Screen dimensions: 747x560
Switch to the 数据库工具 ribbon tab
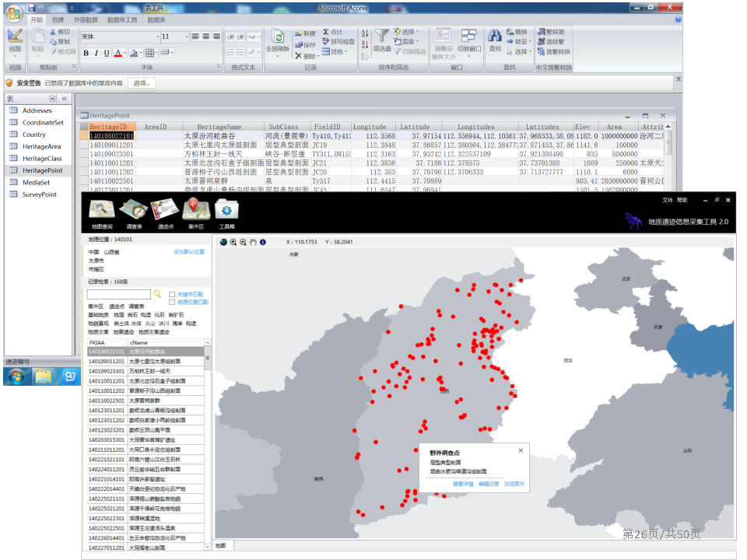tap(122, 20)
